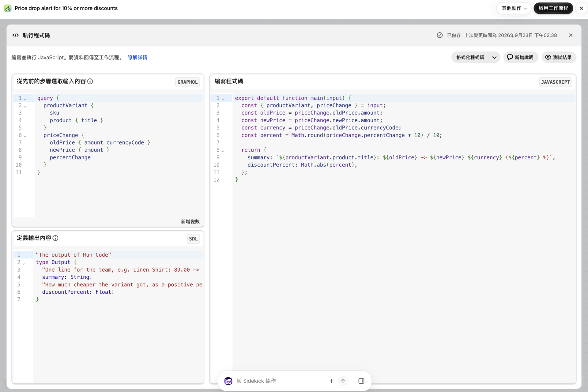Click the last-saved timestamp text
This screenshot has height=392, width=588.
coord(511,35)
